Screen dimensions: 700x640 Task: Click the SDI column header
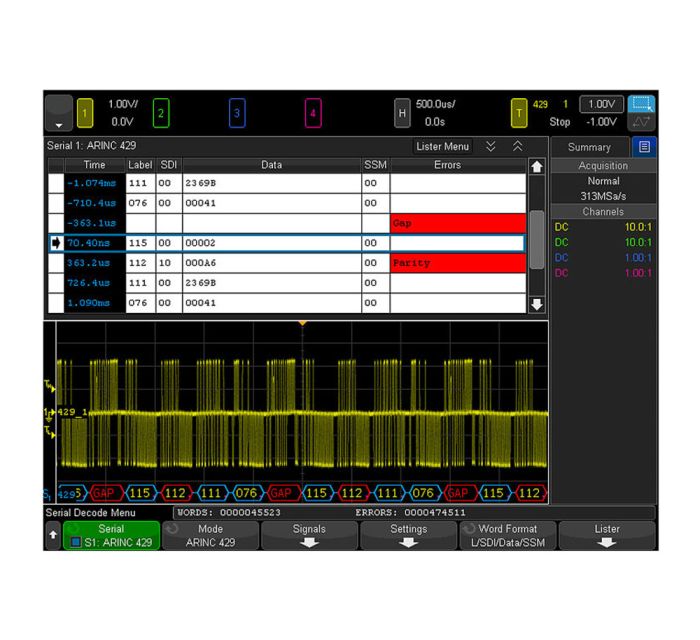(169, 165)
